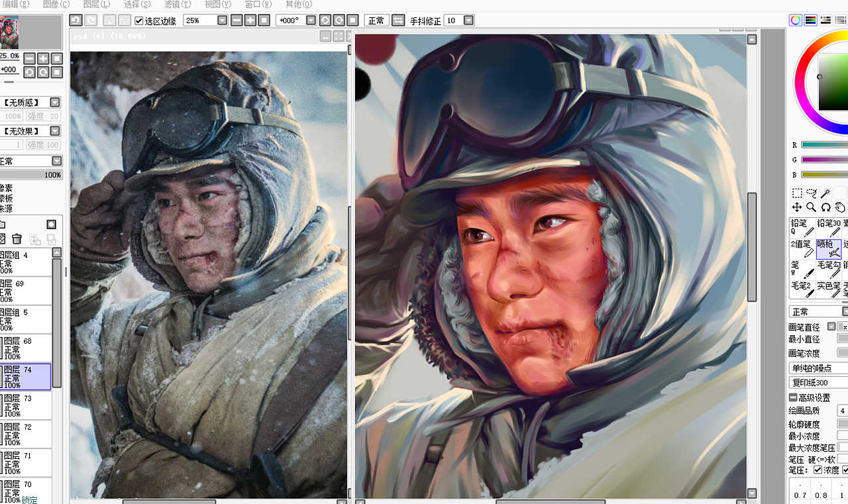Click the trash icon to delete current layer

[x=17, y=240]
